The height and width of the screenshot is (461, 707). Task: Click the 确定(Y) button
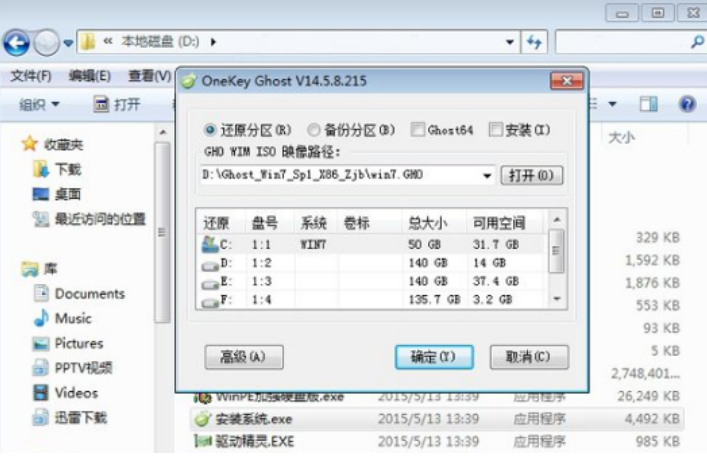point(432,357)
